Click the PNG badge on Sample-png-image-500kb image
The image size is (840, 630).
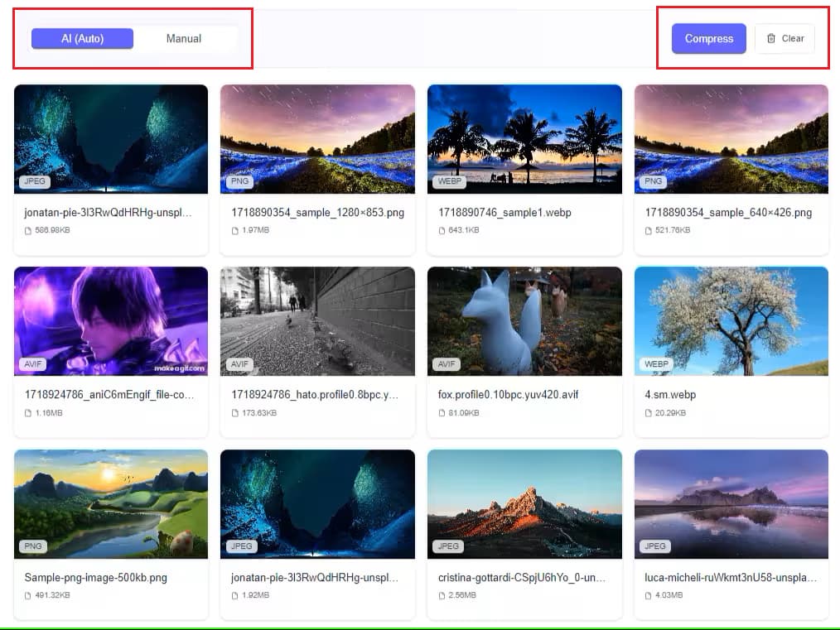click(x=32, y=546)
